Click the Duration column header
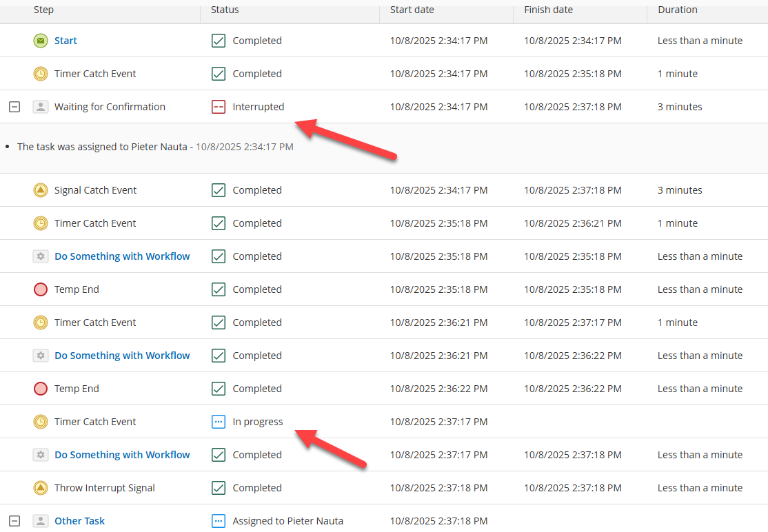The height and width of the screenshot is (532, 768). [677, 10]
